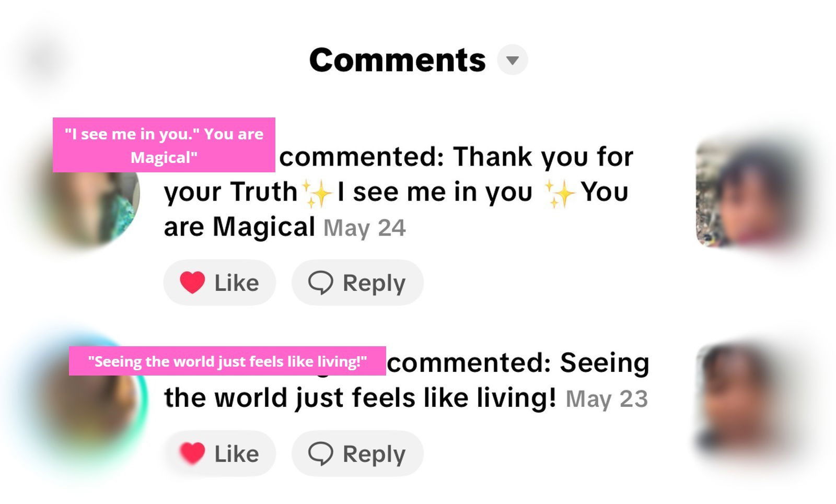Select the "the world just feels like living!" text
Viewport: 836px width, 504px height.
[359, 398]
